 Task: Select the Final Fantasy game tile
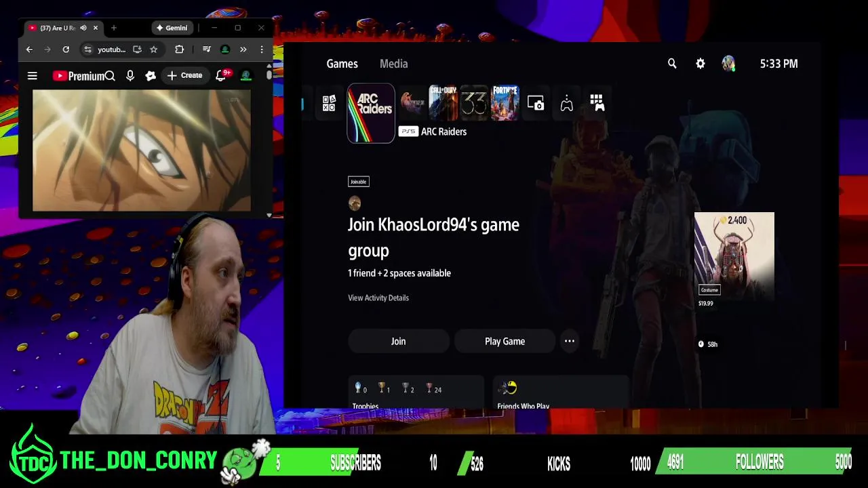[412, 103]
